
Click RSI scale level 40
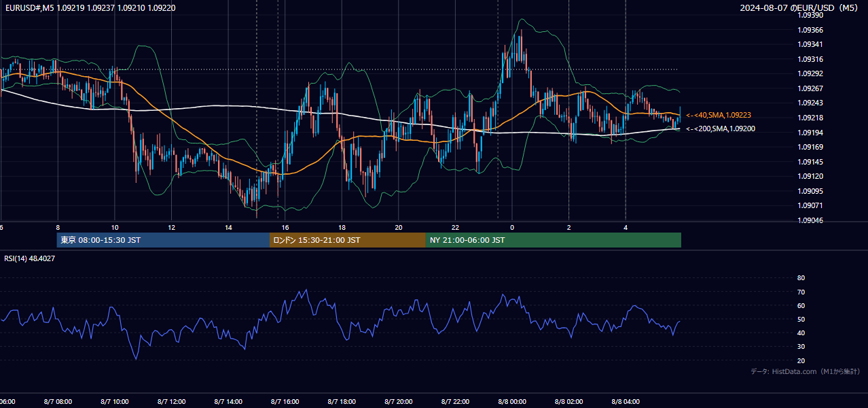[x=801, y=333]
